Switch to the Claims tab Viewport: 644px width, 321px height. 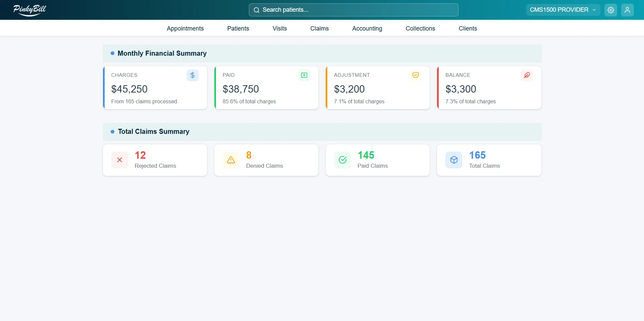[319, 29]
